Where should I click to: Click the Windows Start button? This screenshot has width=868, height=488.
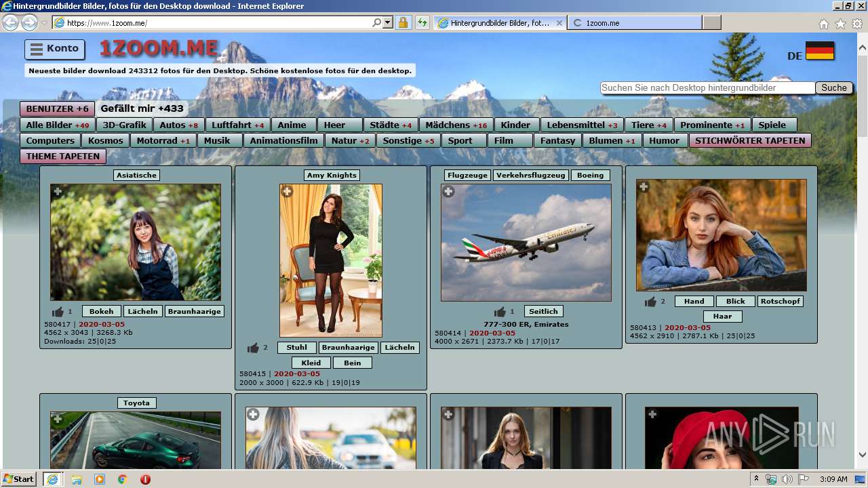pos(18,479)
